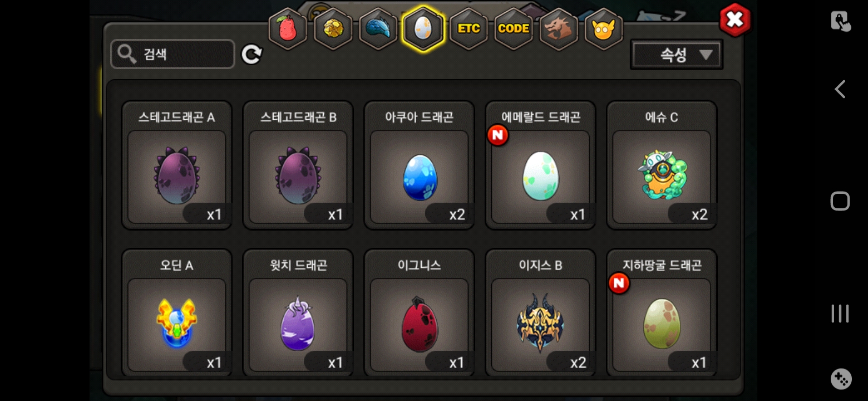Switch to the gold nugget tab
868x401 pixels.
pos(333,28)
